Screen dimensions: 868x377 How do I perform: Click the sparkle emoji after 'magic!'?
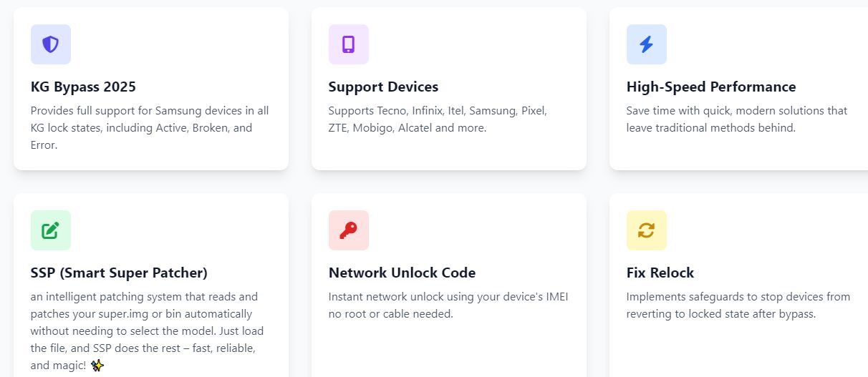click(x=97, y=366)
